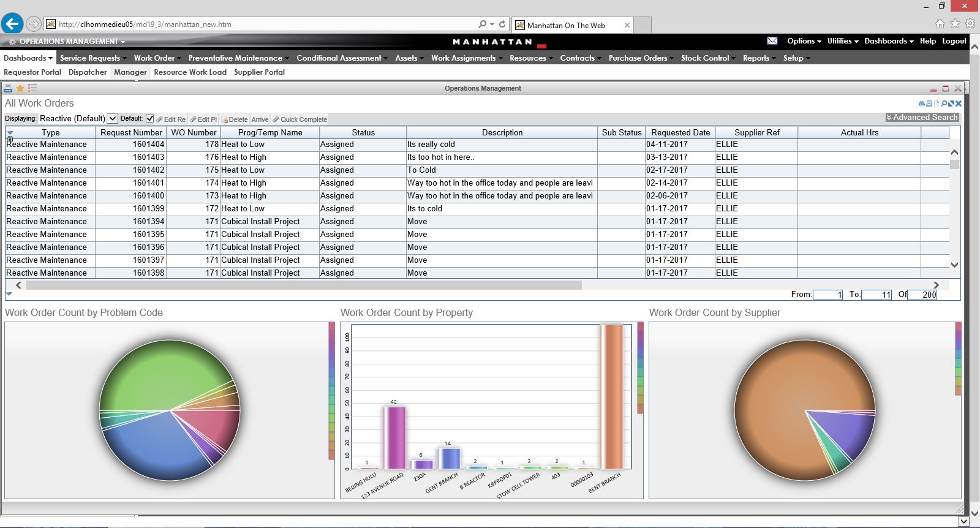Viewport: 980px width, 528px height.
Task: Open the Resources menu
Action: pos(530,58)
